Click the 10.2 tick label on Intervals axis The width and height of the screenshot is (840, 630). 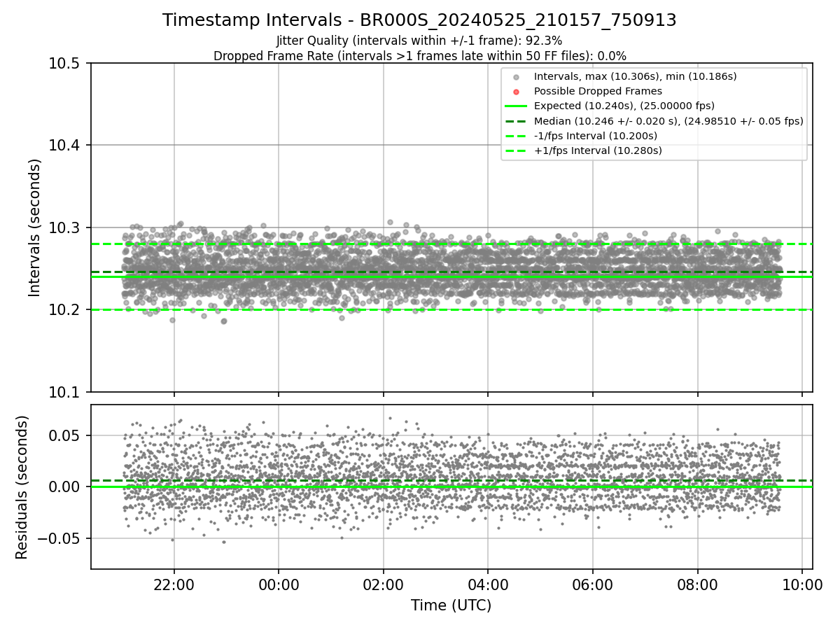[65, 310]
